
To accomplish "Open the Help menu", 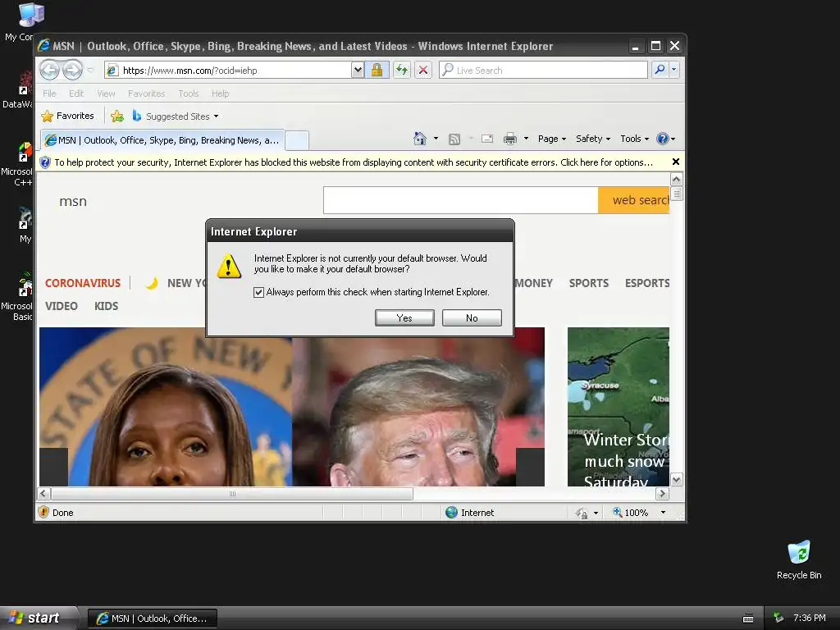I will pos(220,94).
